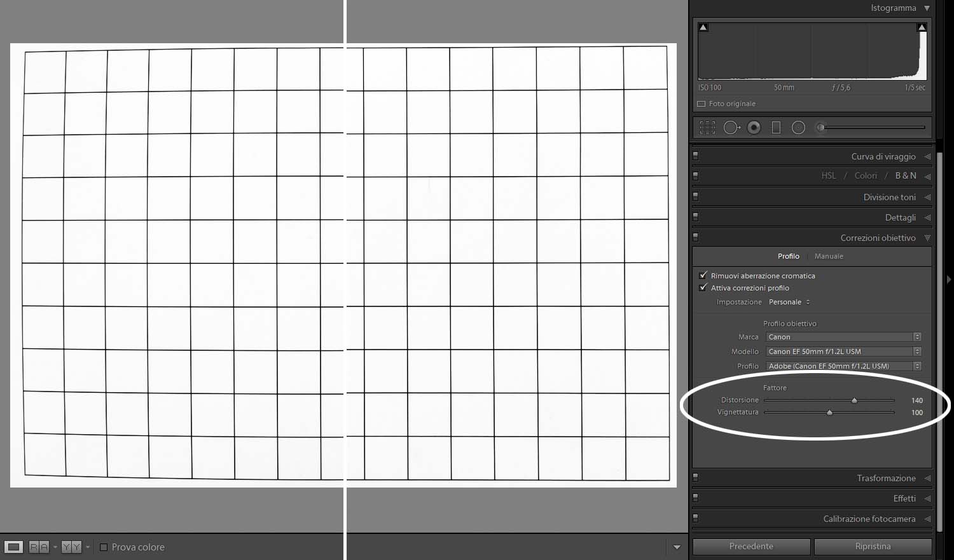
Task: Select the B & N tab
Action: 906,176
